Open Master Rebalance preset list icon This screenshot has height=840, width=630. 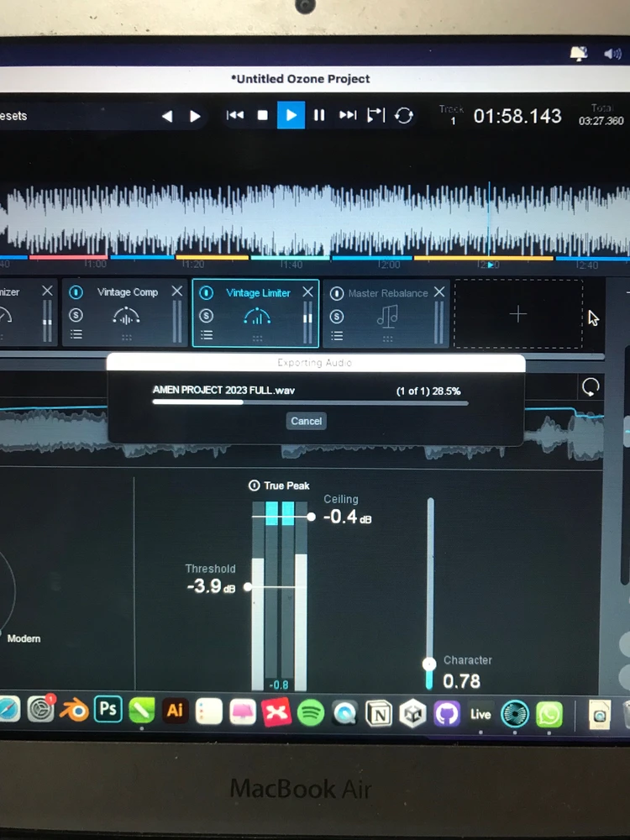[337, 335]
